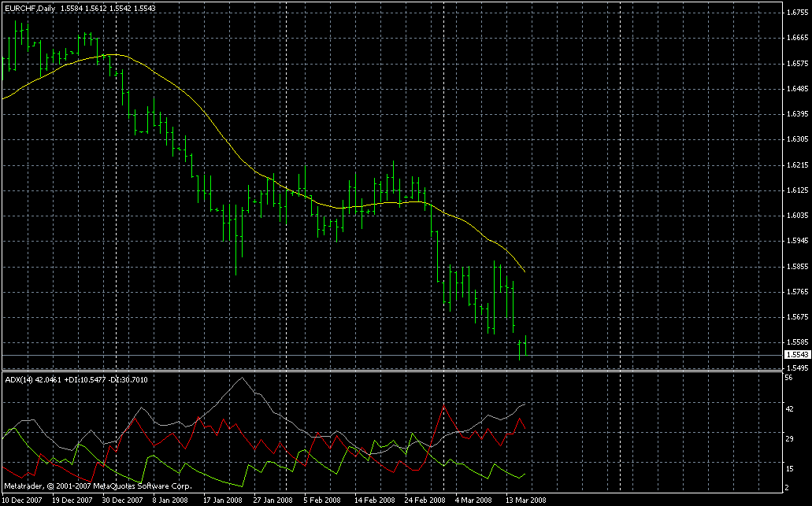Click the 13 Mar 2008 date label
This screenshot has width=812, height=506.
pos(527,500)
